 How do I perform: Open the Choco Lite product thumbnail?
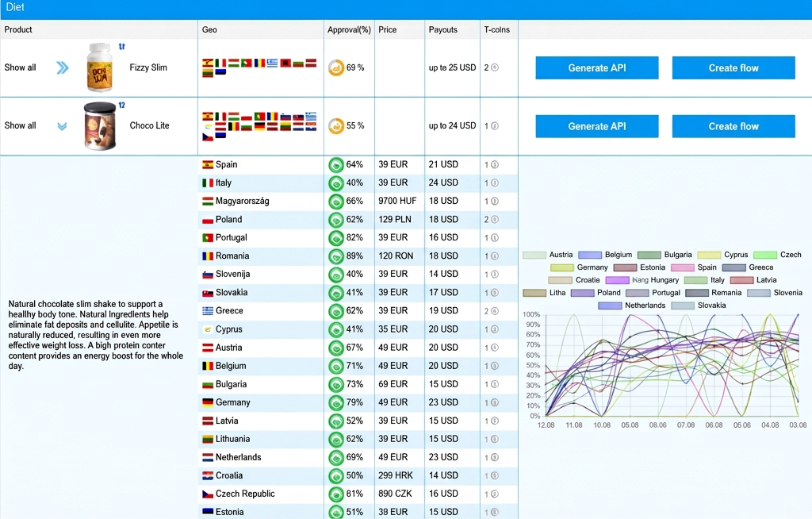point(100,125)
